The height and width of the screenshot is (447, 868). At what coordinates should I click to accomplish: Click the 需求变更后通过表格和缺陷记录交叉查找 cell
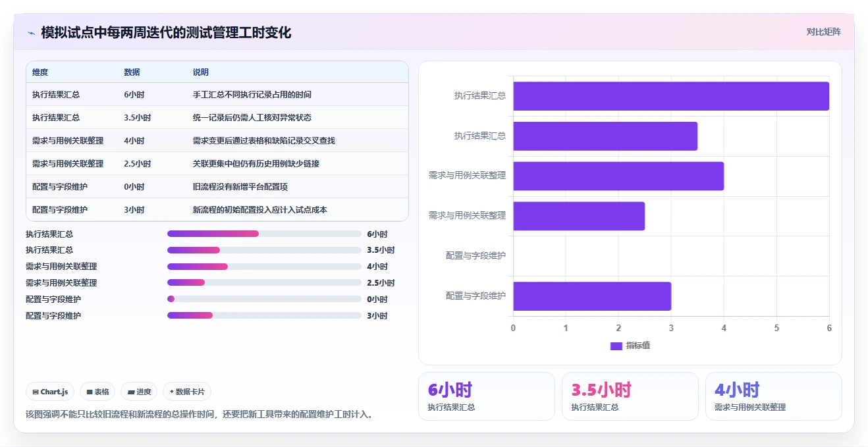point(264,141)
